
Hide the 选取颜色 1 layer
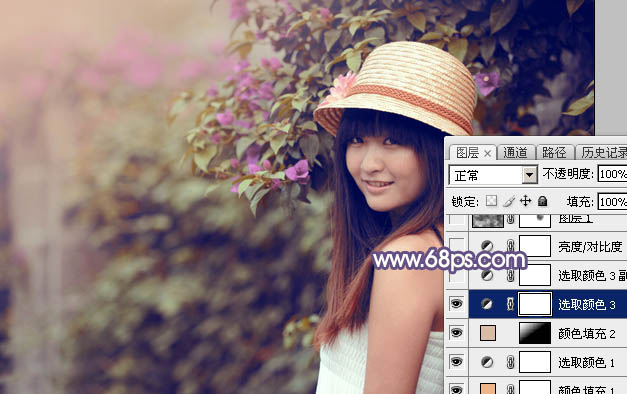(x=457, y=362)
